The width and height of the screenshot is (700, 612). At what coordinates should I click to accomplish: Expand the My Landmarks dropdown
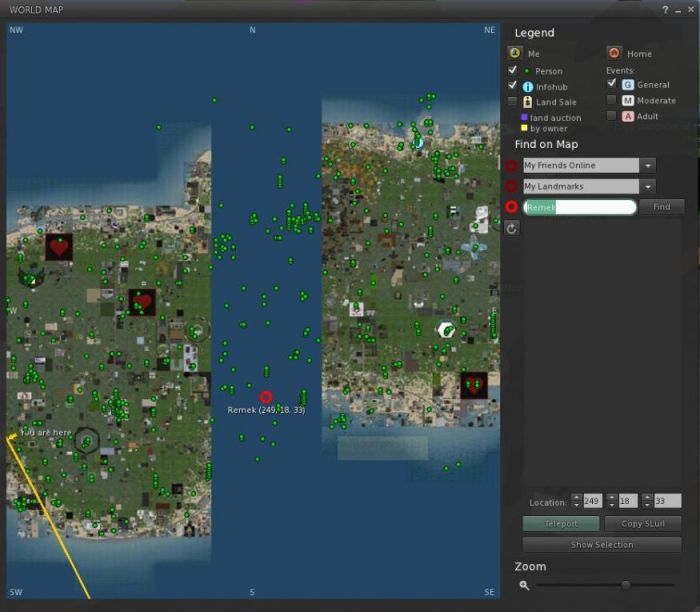coord(649,186)
